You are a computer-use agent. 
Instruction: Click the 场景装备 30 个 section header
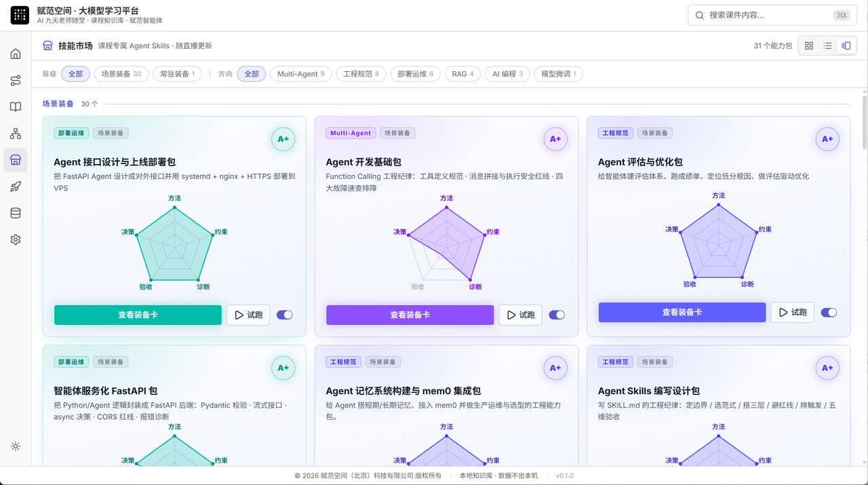tap(71, 104)
